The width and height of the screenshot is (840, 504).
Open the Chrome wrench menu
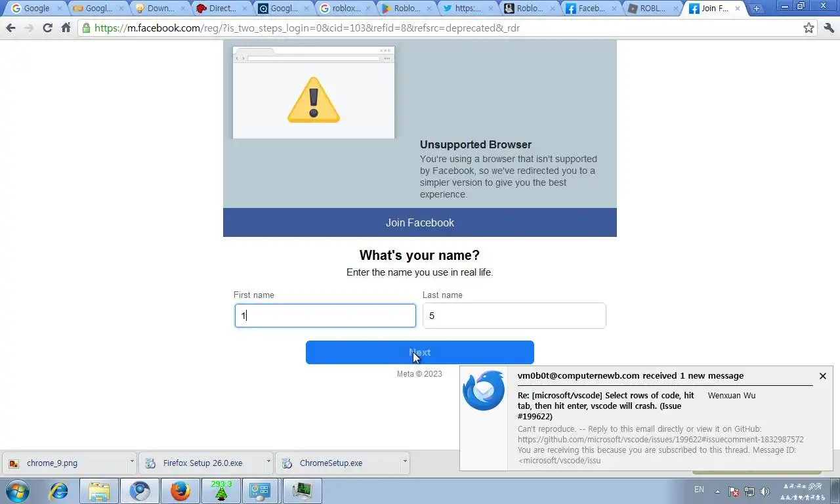[x=828, y=28]
